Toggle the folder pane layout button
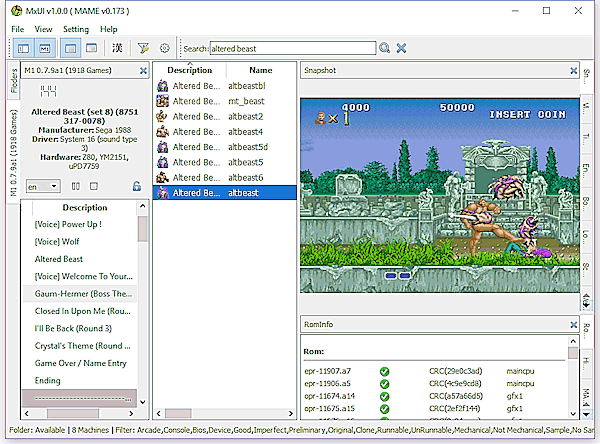Image resolution: width=600 pixels, height=444 pixels. 24,48
